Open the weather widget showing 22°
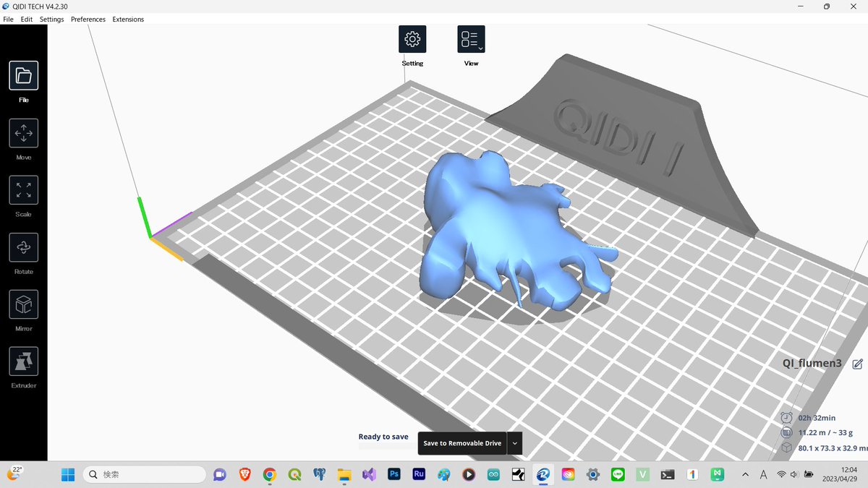The image size is (868, 488). point(14,474)
